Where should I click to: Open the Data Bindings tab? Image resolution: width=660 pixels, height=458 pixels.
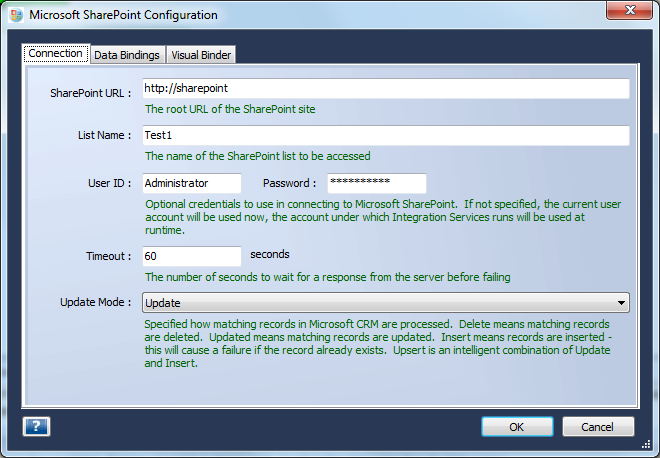[x=127, y=55]
